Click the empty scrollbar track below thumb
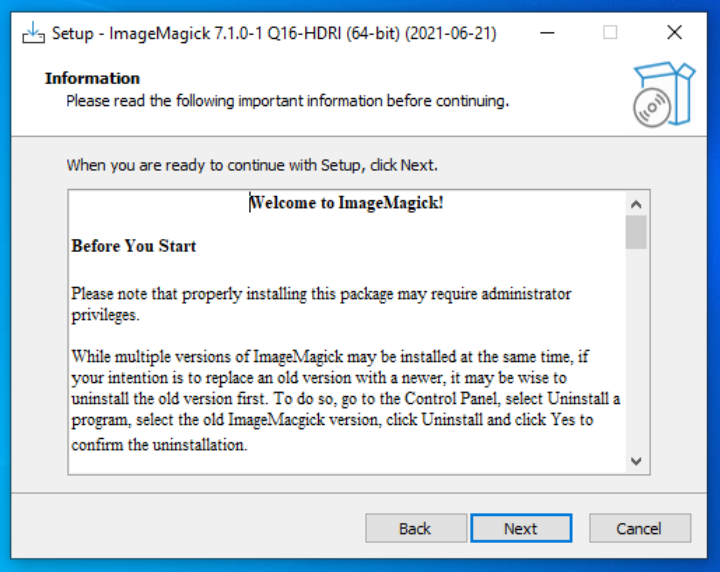The height and width of the screenshot is (572, 720). [636, 349]
